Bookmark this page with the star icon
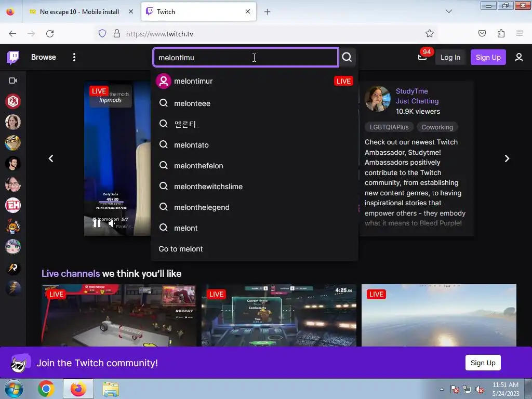 click(x=430, y=33)
